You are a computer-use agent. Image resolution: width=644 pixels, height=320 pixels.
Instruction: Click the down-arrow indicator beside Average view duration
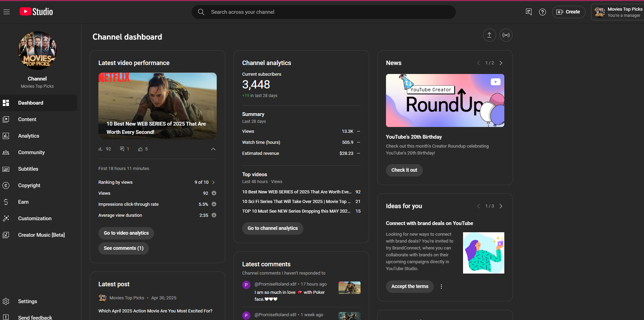point(214,215)
